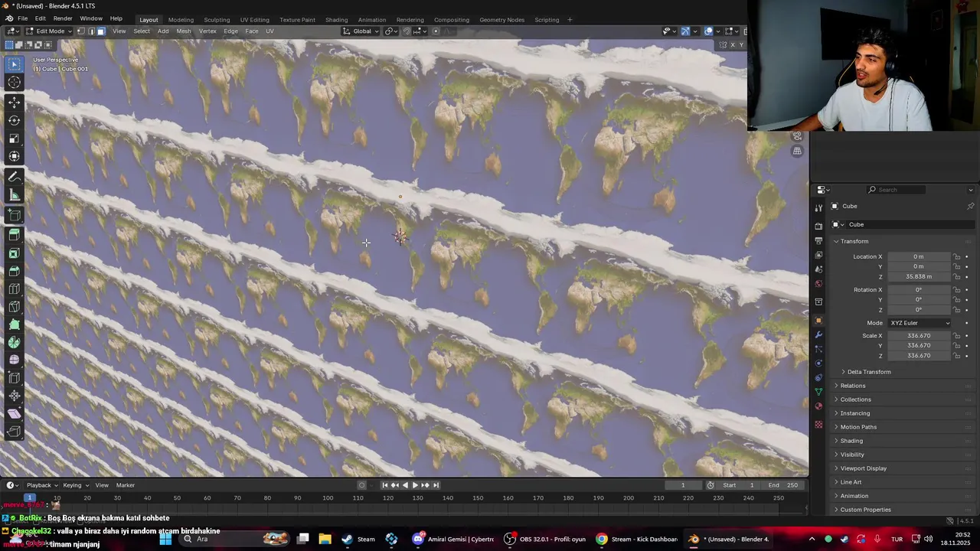Select the Inset Faces tool

(15, 253)
